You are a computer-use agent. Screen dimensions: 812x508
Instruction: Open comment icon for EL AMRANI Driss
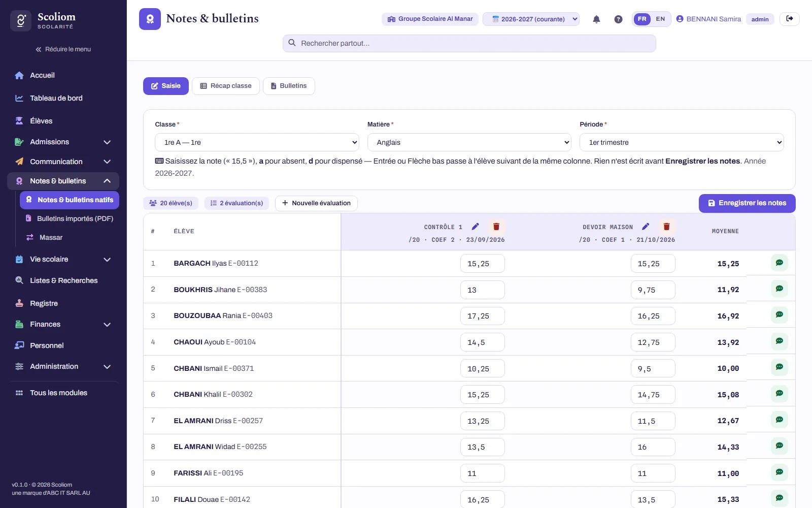pyautogui.click(x=780, y=421)
